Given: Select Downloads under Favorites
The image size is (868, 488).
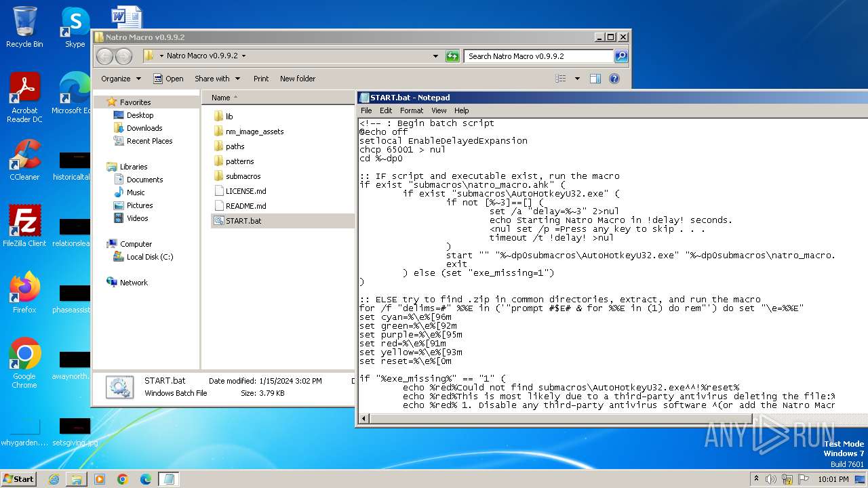Looking at the screenshot, I should pyautogui.click(x=144, y=128).
